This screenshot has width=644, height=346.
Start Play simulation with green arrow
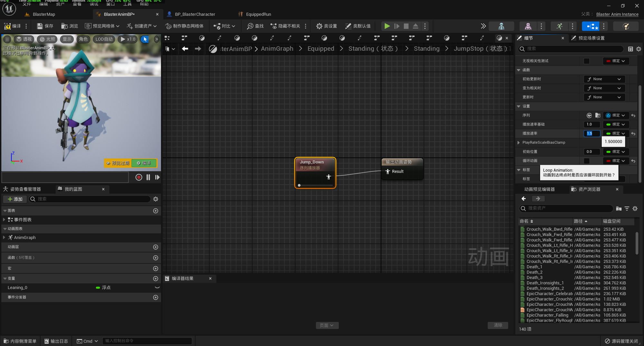tap(387, 26)
